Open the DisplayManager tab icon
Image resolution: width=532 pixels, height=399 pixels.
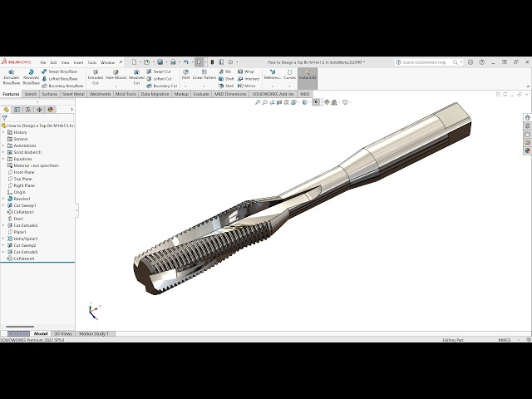pyautogui.click(x=51, y=110)
